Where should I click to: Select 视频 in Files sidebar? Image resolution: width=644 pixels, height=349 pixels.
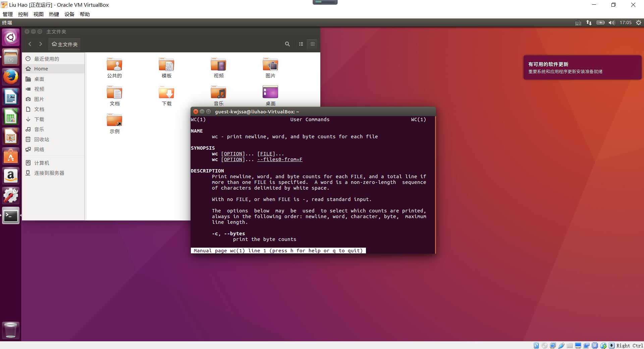pos(53,89)
